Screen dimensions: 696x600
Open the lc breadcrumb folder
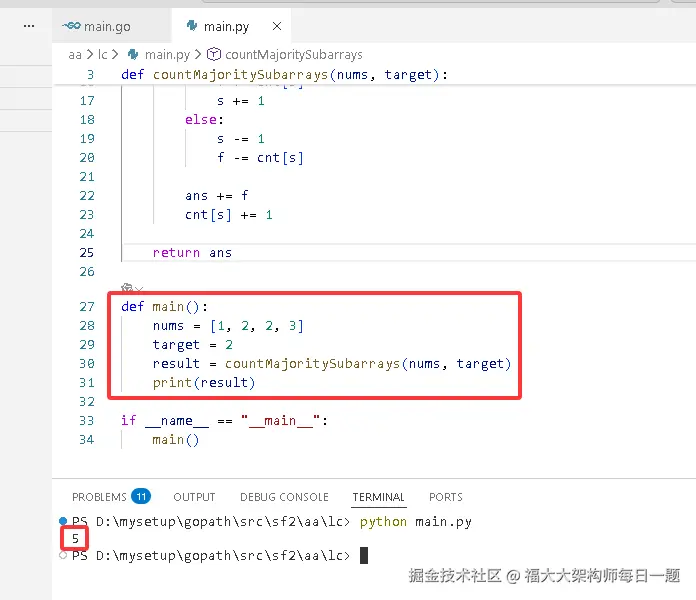click(103, 55)
